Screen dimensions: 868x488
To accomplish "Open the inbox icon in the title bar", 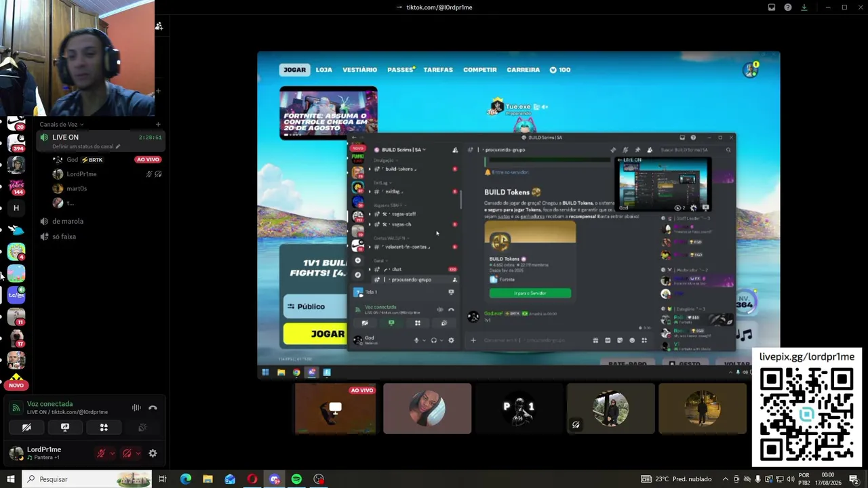I will pos(772,7).
